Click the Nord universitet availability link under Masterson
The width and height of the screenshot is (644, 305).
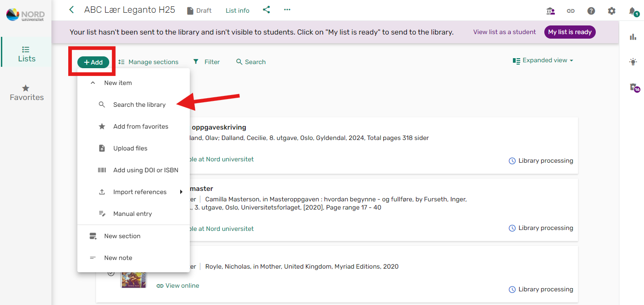pos(222,229)
